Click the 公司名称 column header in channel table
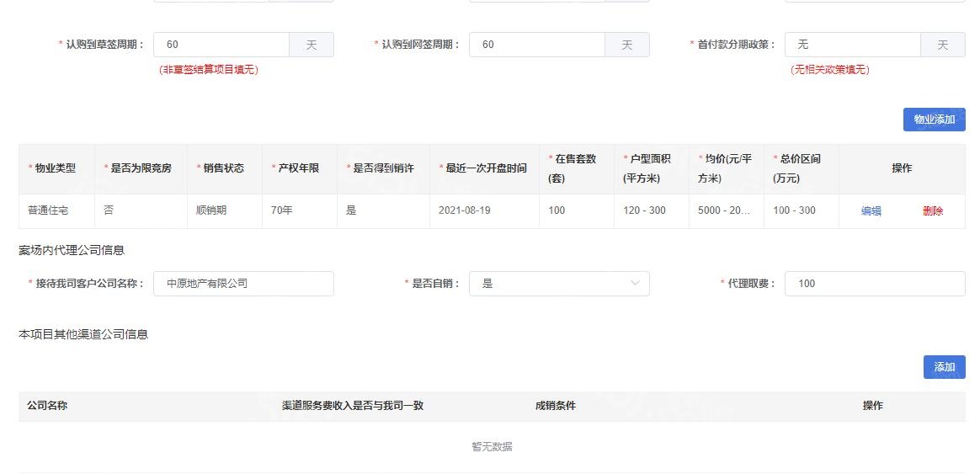This screenshot has height=474, width=980. [x=47, y=406]
